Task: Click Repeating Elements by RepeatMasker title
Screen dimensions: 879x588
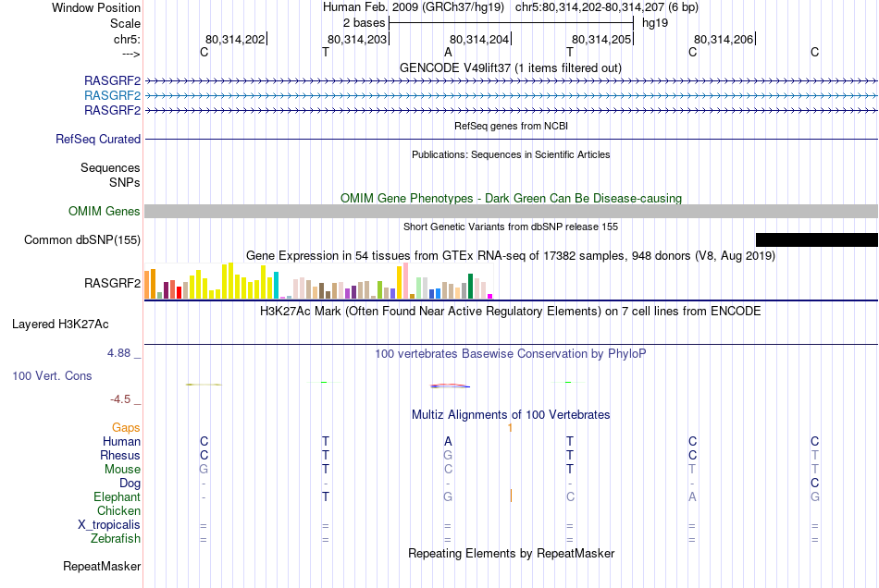Action: click(x=512, y=553)
